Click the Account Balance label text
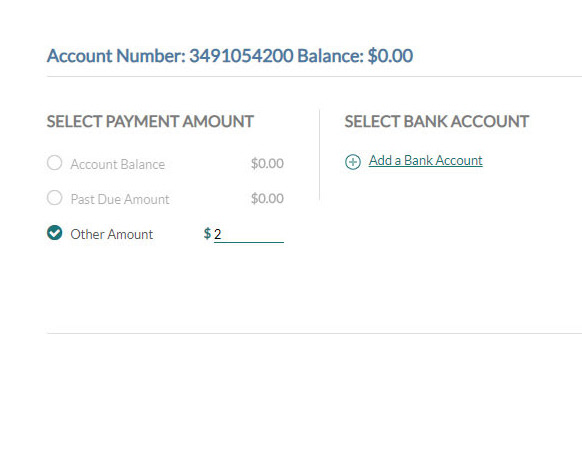582x455 pixels. [x=118, y=164]
